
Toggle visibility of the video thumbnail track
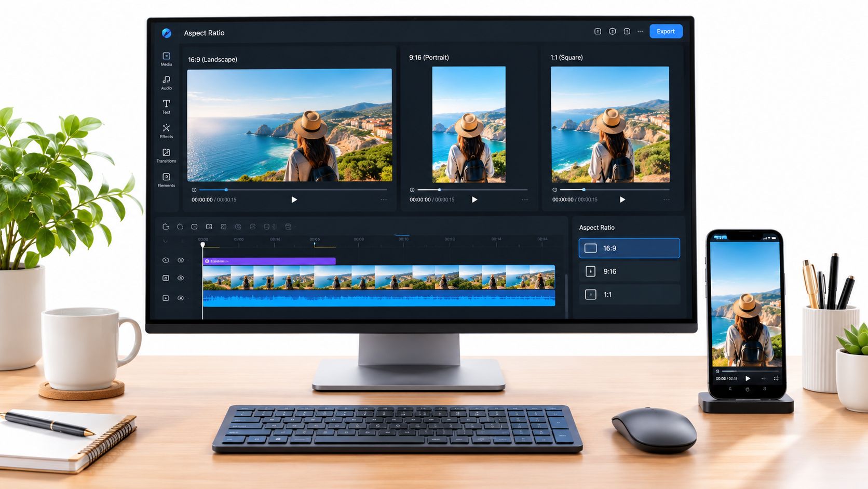pos(181,278)
